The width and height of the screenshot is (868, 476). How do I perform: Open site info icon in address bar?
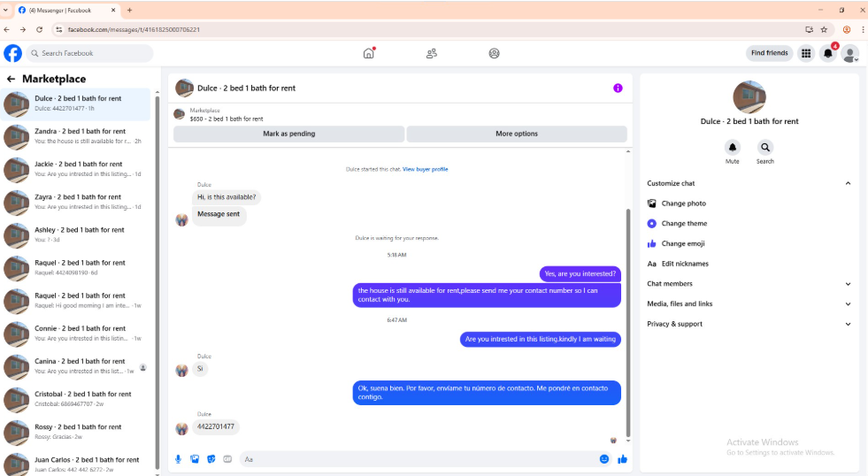tap(59, 29)
